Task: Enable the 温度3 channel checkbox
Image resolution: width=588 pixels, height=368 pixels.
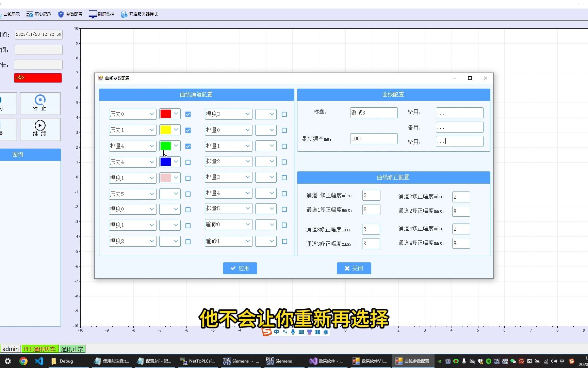Action: pyautogui.click(x=284, y=114)
